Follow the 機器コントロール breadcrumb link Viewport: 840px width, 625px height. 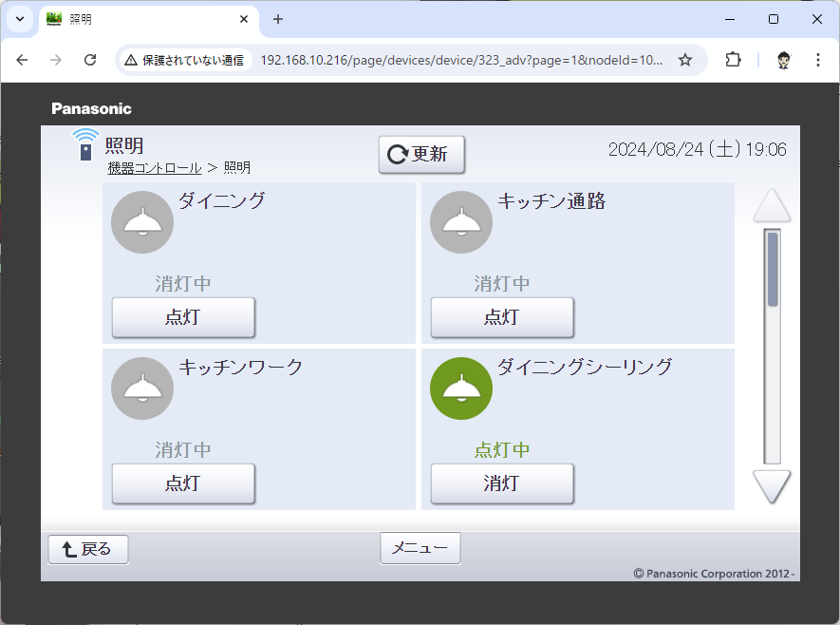[155, 168]
